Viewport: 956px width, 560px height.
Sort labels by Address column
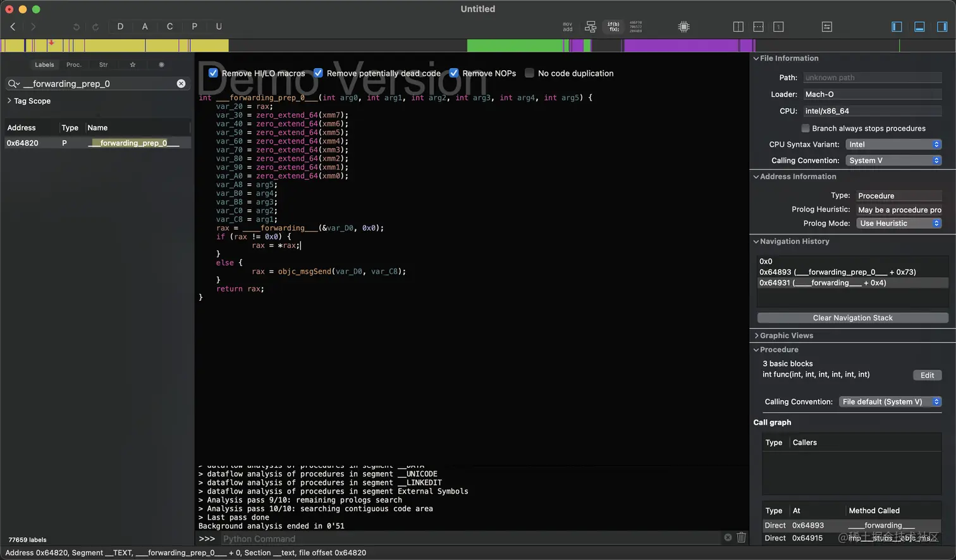tap(32, 128)
